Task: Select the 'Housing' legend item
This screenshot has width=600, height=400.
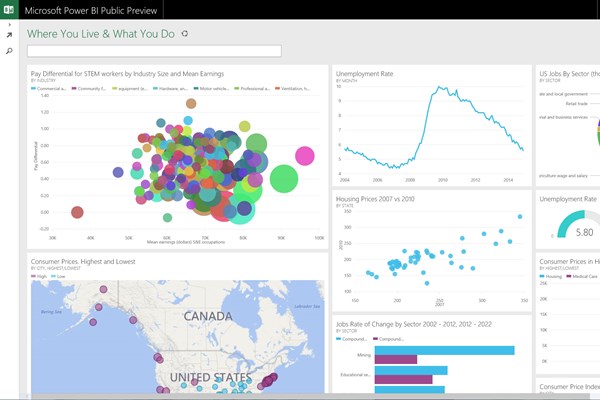Action: pos(550,276)
